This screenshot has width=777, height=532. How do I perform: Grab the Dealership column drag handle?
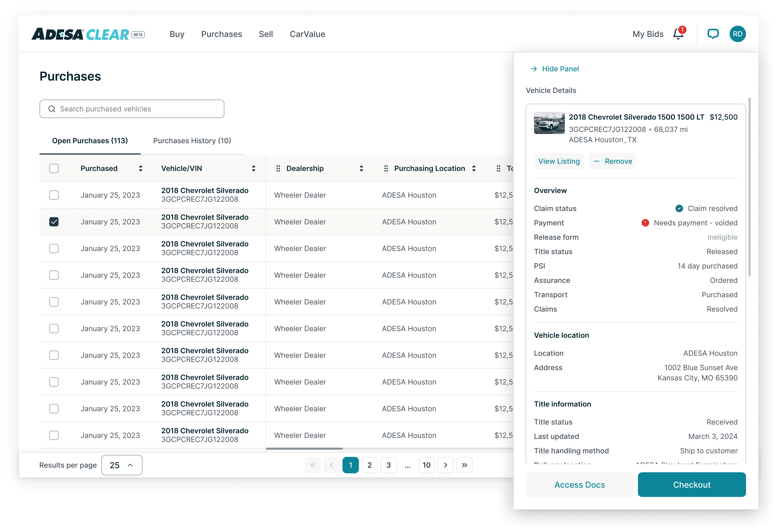(x=278, y=169)
